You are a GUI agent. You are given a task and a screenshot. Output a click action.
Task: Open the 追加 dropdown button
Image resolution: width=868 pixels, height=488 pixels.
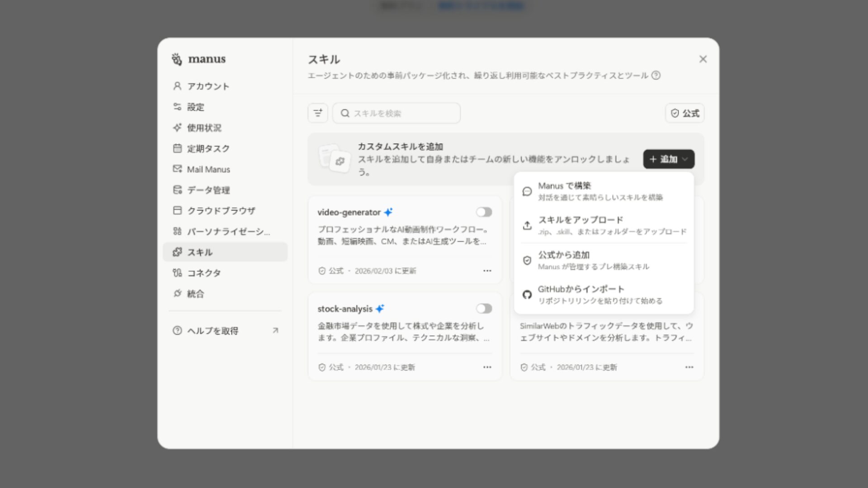668,159
